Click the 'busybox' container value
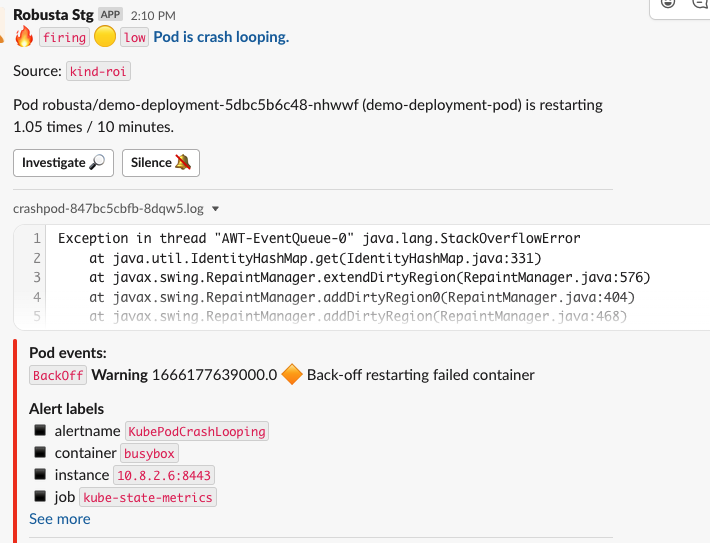 (x=149, y=453)
